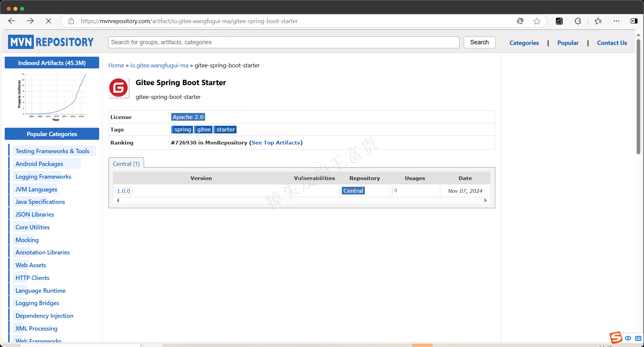The image size is (644, 347).
Task: Open HTTP Clients category
Action: pyautogui.click(x=33, y=278)
